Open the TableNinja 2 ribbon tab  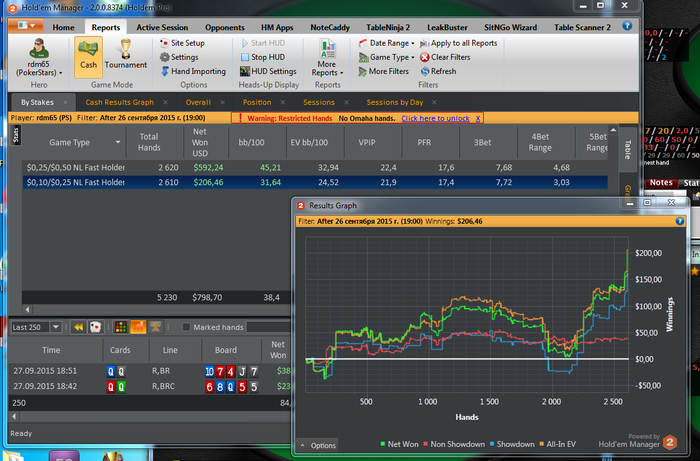pyautogui.click(x=388, y=27)
